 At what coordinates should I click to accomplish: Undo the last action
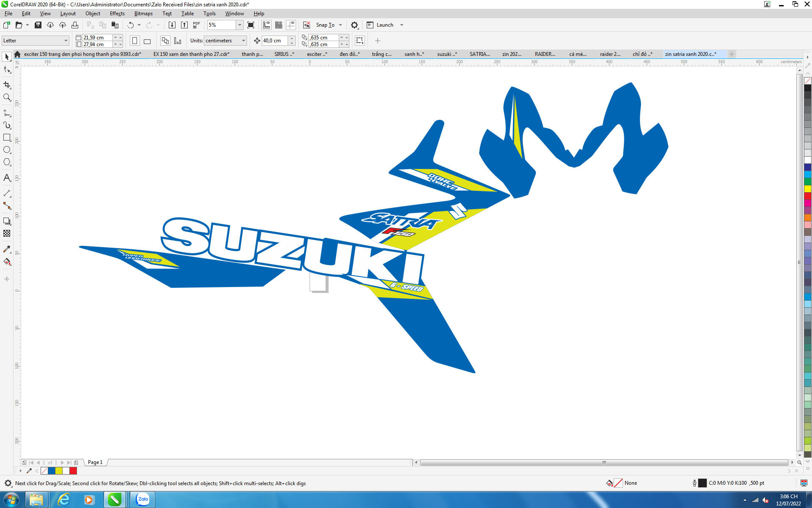[130, 25]
